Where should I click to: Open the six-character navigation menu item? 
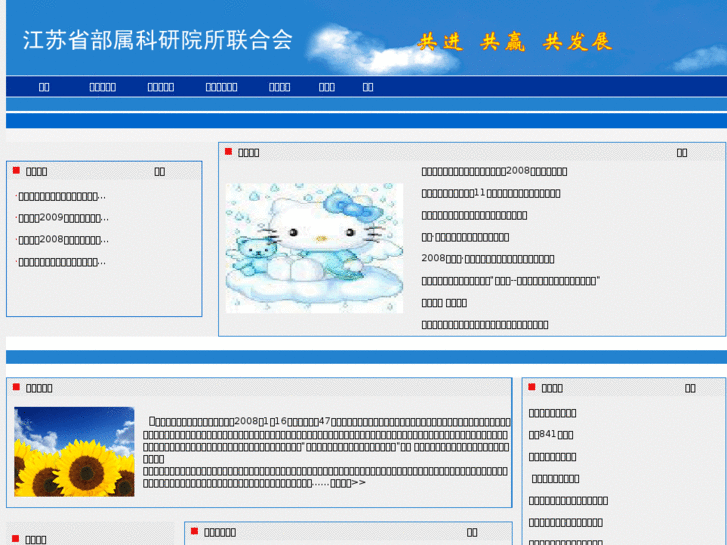[221, 87]
